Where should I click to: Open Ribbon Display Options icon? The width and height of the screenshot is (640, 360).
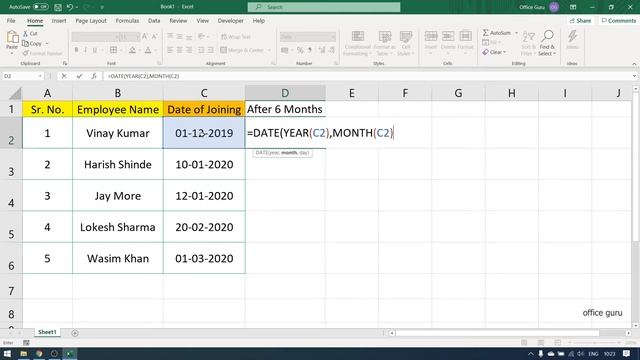tap(573, 7)
